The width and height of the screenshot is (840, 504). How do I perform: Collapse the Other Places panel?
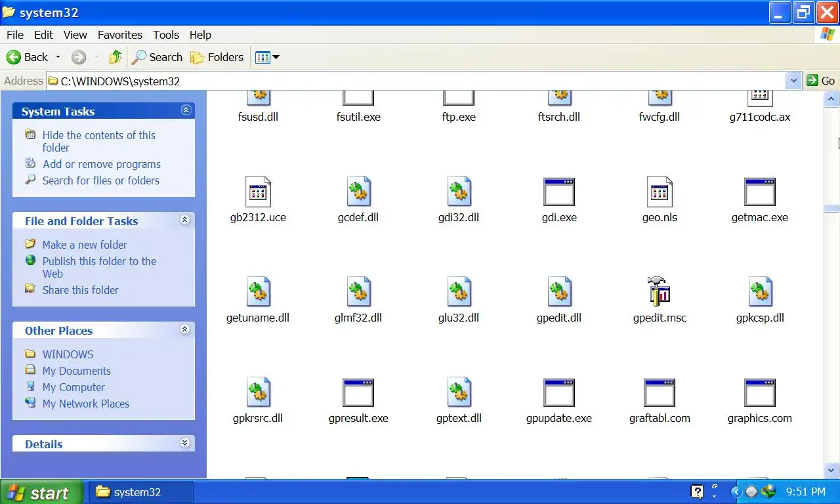tap(186, 329)
